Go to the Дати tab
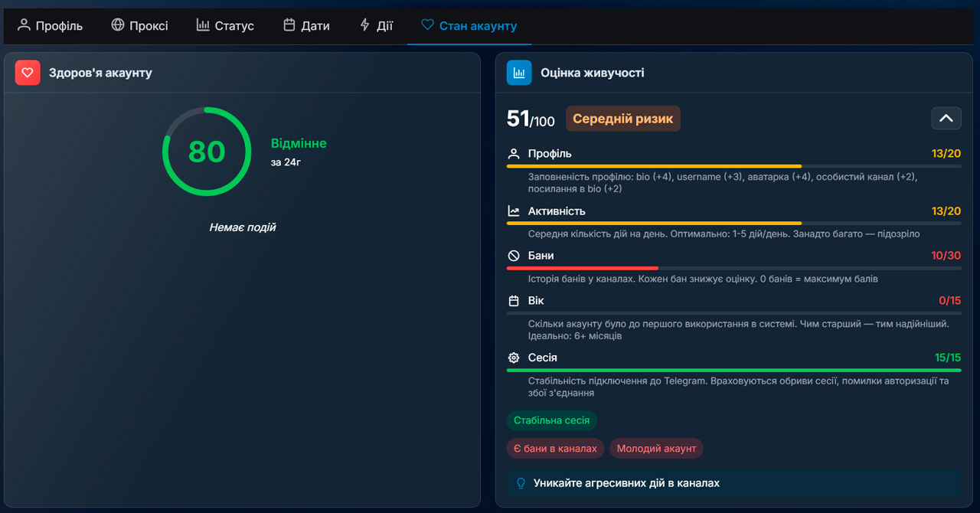The image size is (980, 513). pyautogui.click(x=306, y=26)
